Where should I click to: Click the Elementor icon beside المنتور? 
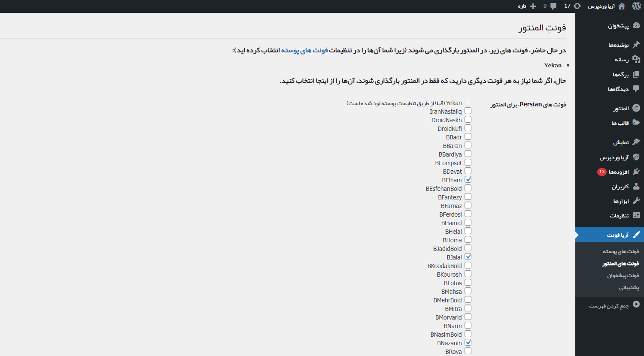click(x=636, y=108)
